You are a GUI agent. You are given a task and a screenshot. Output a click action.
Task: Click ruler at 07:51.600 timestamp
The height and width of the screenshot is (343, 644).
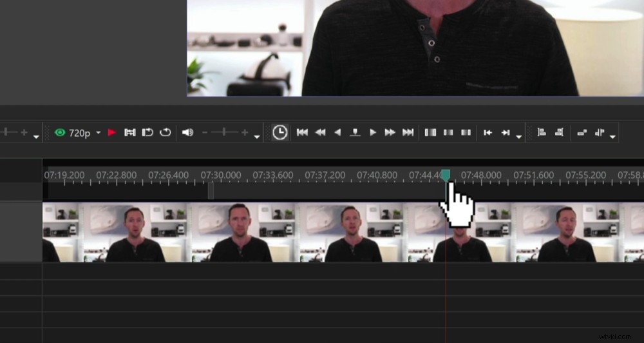pyautogui.click(x=533, y=175)
